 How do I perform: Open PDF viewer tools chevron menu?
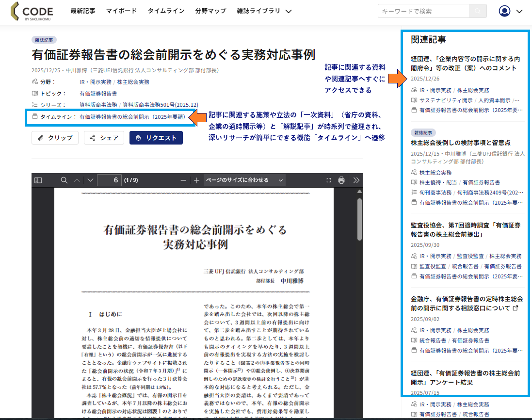click(x=356, y=180)
